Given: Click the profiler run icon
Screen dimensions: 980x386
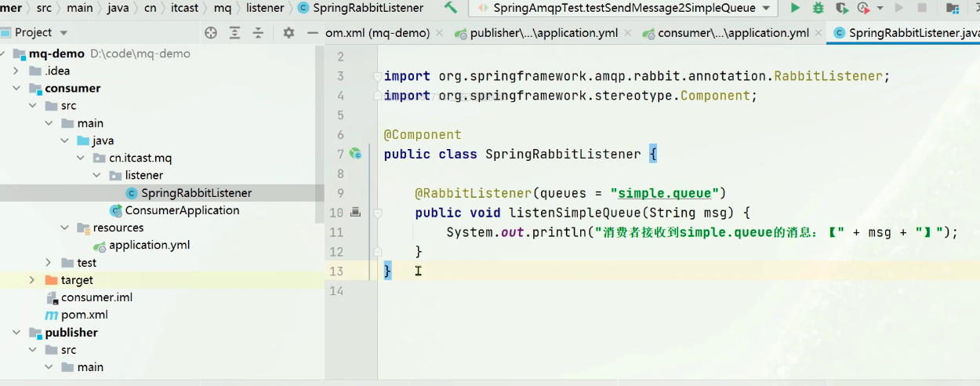Looking at the screenshot, I should pos(863,8).
